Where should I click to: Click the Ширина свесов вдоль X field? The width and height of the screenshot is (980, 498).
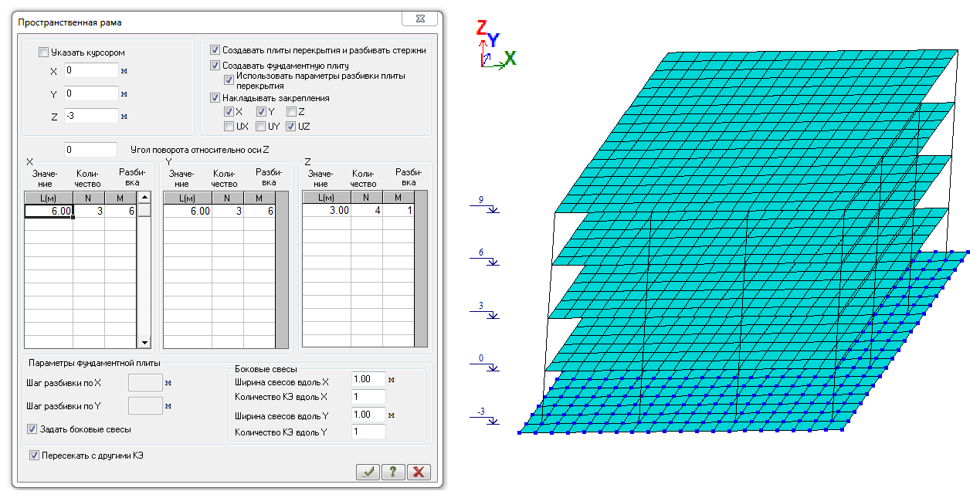click(368, 379)
